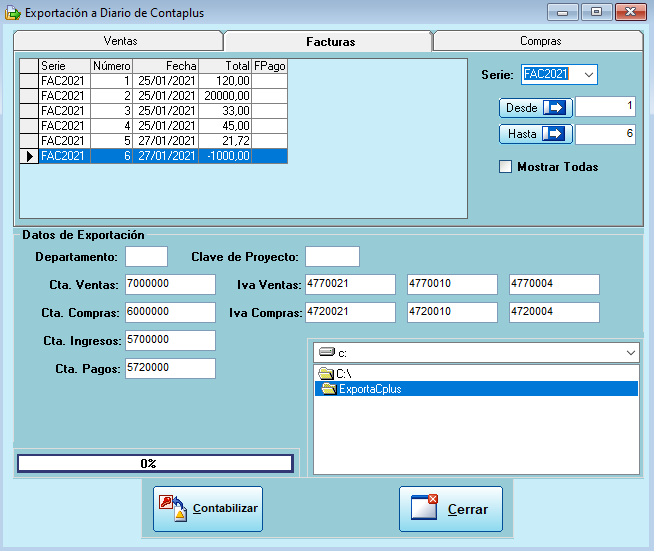654x551 pixels.
Task: Edit the Cta. Compras field 6000000
Action: tap(170, 312)
